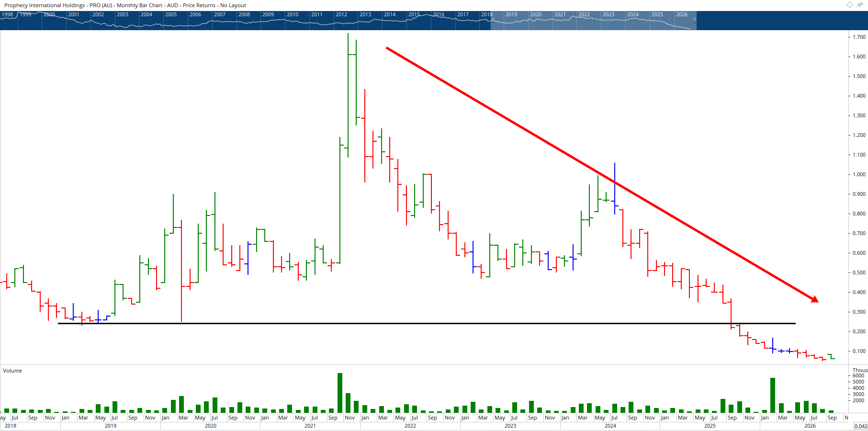Jump to 2010 in the overview strip
868x431 pixels.
pyautogui.click(x=293, y=14)
